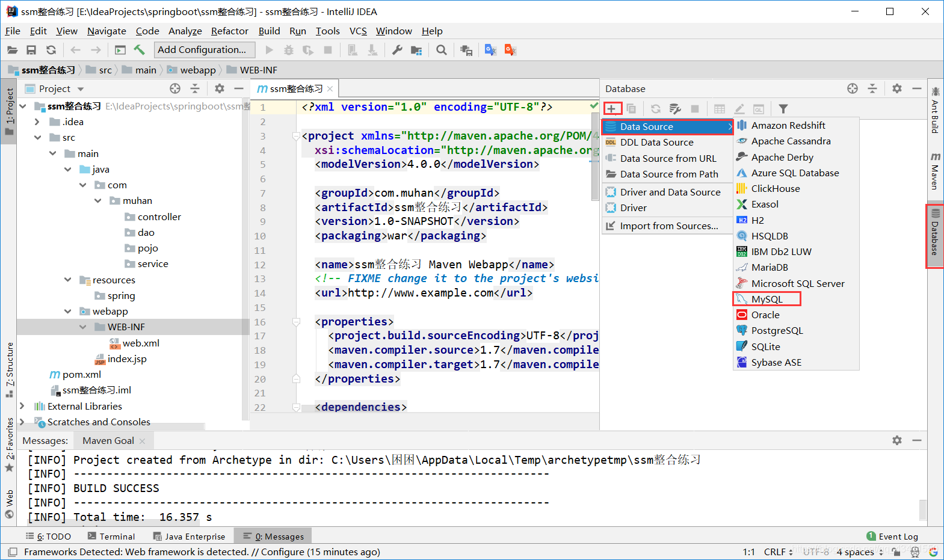Choose MySQL from data source list
The height and width of the screenshot is (560, 944).
click(767, 299)
